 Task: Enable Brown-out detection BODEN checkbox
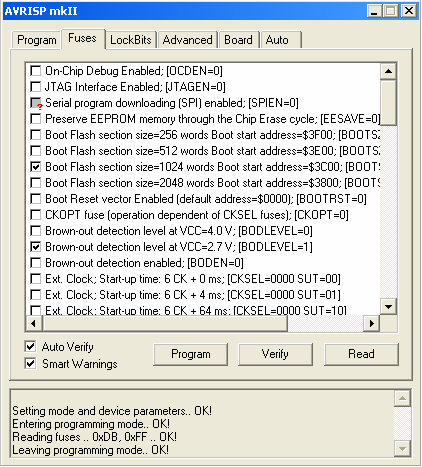(x=36, y=263)
